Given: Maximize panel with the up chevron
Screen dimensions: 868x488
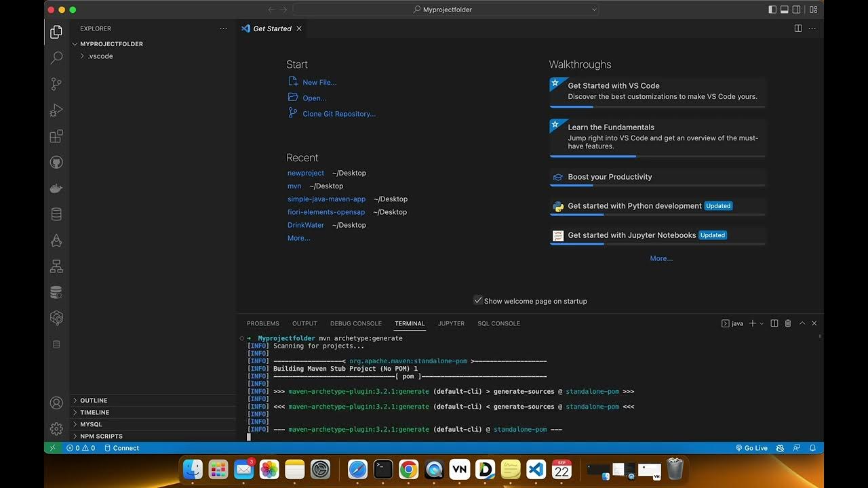Looking at the screenshot, I should (802, 323).
